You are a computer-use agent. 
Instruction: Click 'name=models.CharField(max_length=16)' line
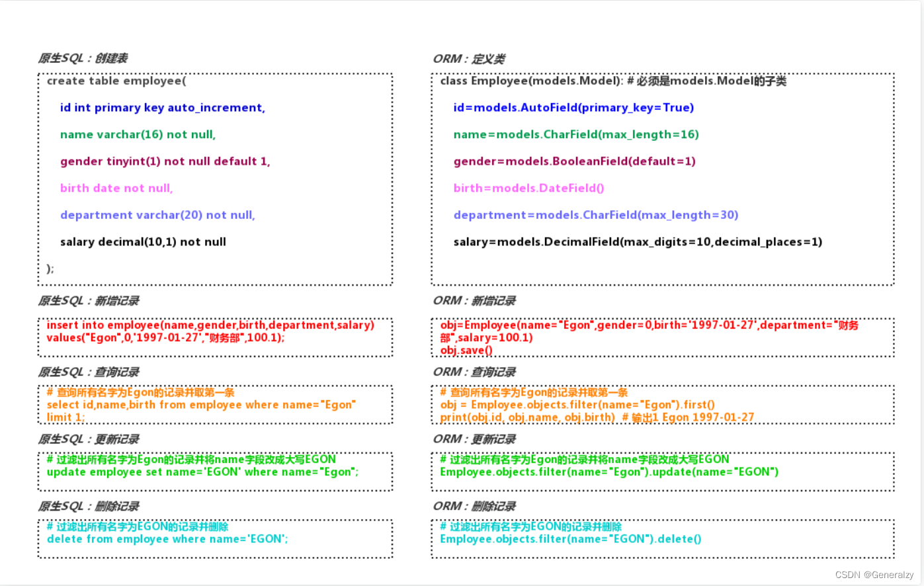[x=576, y=134]
